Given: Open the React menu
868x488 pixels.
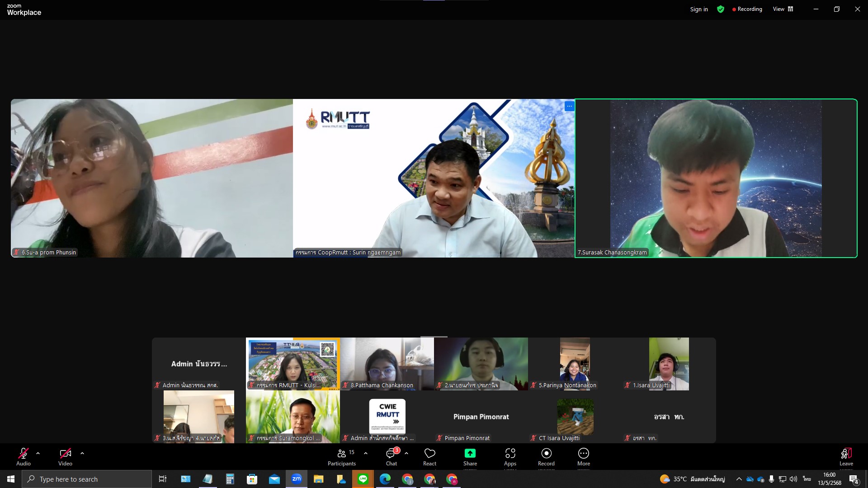Looking at the screenshot, I should pos(429,456).
